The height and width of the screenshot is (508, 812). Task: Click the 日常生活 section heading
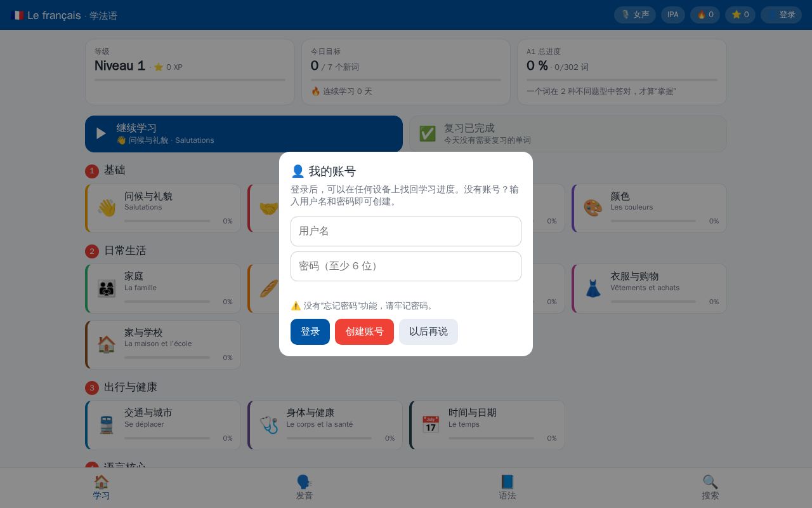click(125, 251)
